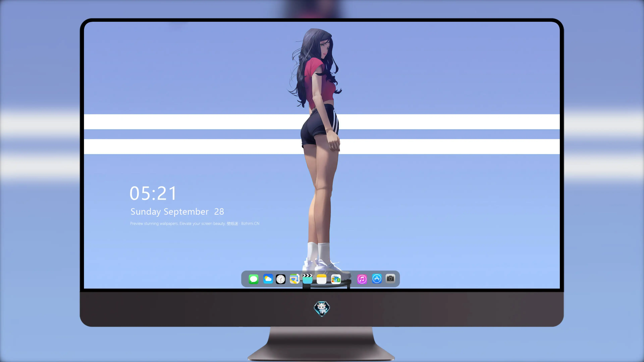Open the Weather app in the dock
The height and width of the screenshot is (362, 644).
point(268,279)
